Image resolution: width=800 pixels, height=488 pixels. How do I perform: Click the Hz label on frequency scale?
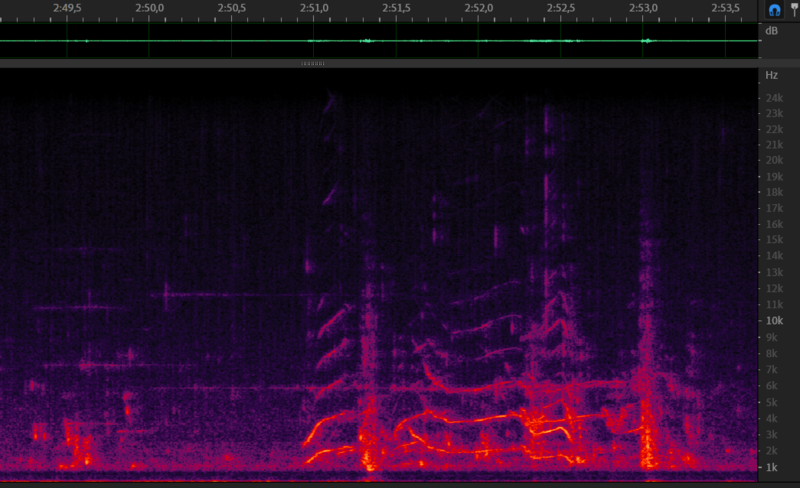pyautogui.click(x=771, y=75)
